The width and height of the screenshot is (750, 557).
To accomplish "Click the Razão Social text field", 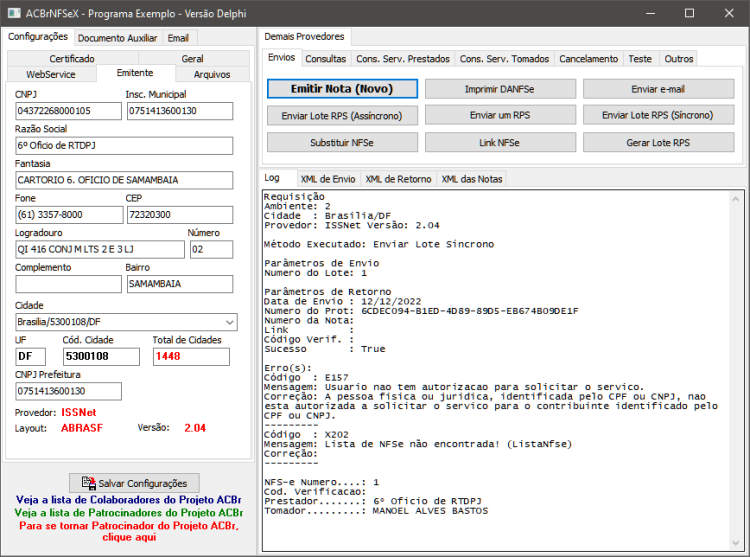I will [x=124, y=146].
